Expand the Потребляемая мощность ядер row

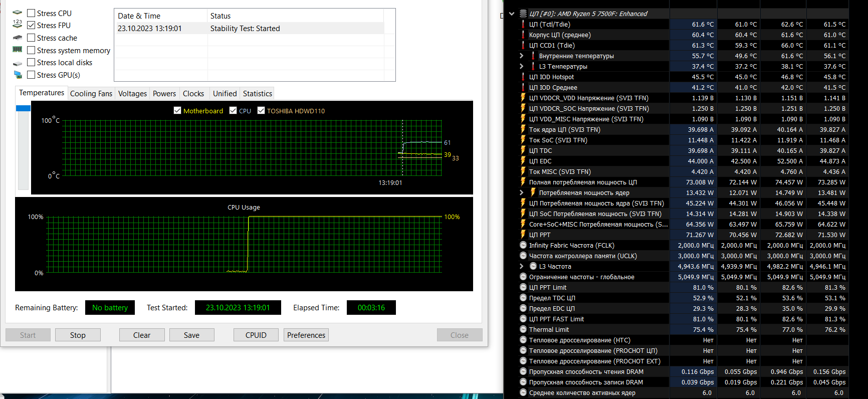click(521, 192)
